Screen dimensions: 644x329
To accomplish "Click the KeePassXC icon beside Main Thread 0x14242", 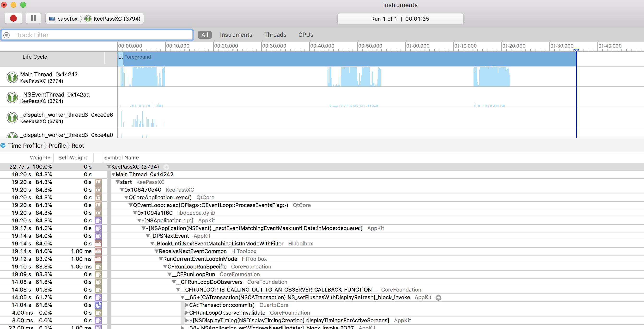I will coord(12,77).
